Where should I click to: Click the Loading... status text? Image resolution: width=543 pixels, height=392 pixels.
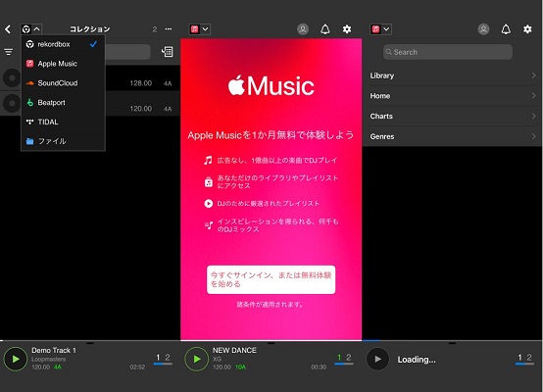point(417,360)
